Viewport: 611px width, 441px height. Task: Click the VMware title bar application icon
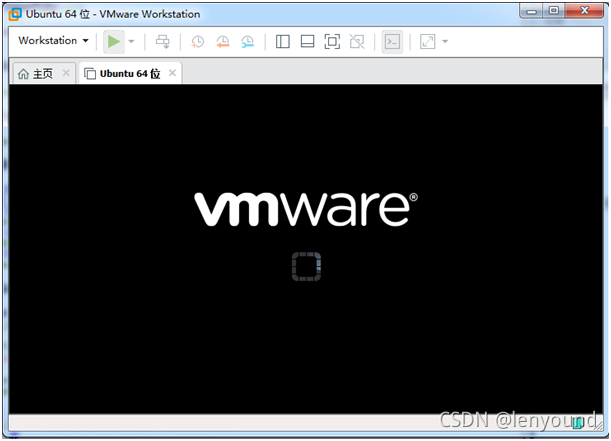pos(15,14)
